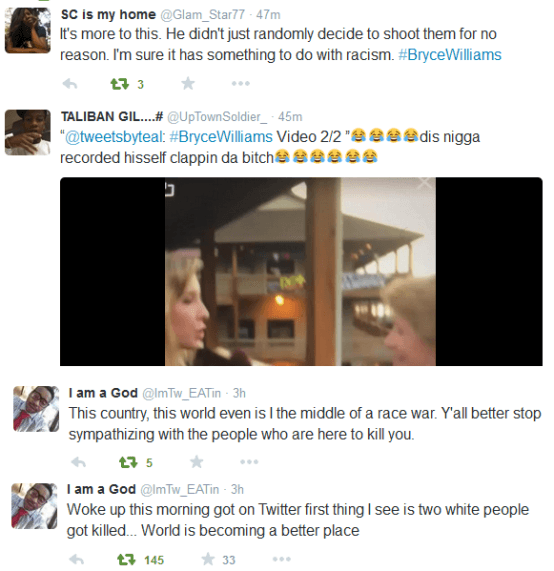This screenshot has width=554, height=571.
Task: Reply to the race war tweet
Action: pyautogui.click(x=78, y=462)
